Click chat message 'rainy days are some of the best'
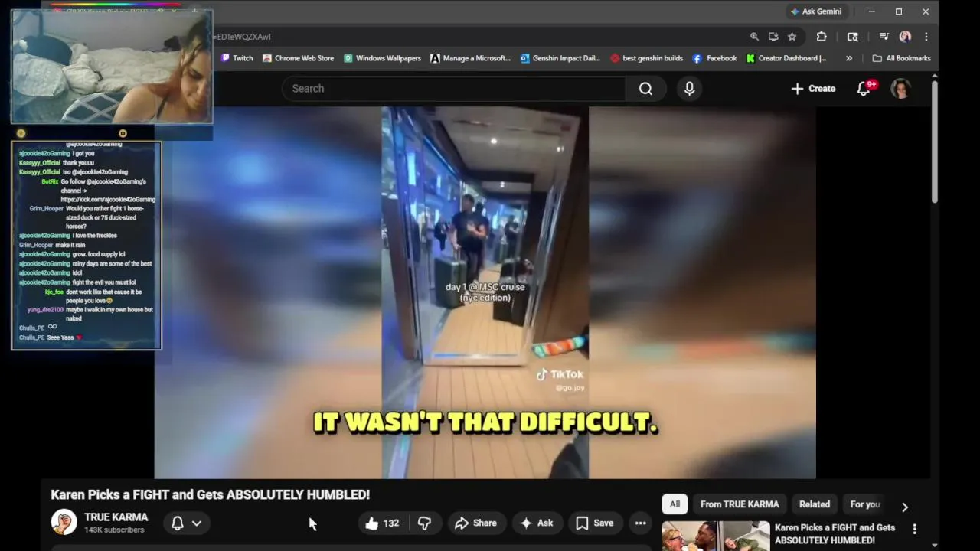This screenshot has height=551, width=980. click(112, 263)
